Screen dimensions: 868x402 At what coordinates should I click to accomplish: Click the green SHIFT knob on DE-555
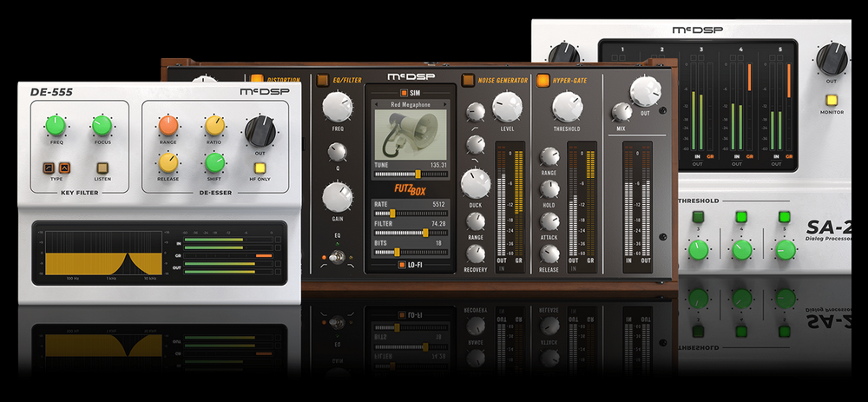point(214,162)
